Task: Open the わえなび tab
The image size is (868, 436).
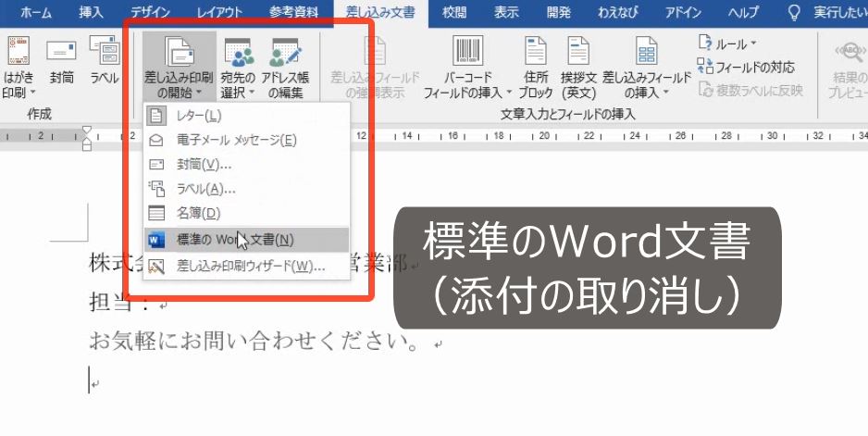Action: click(618, 12)
